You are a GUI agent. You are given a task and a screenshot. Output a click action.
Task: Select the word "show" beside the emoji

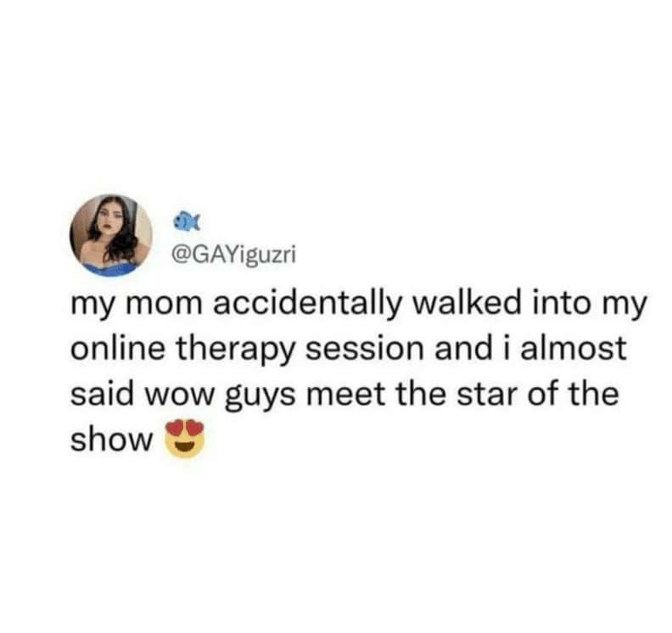coord(111,440)
